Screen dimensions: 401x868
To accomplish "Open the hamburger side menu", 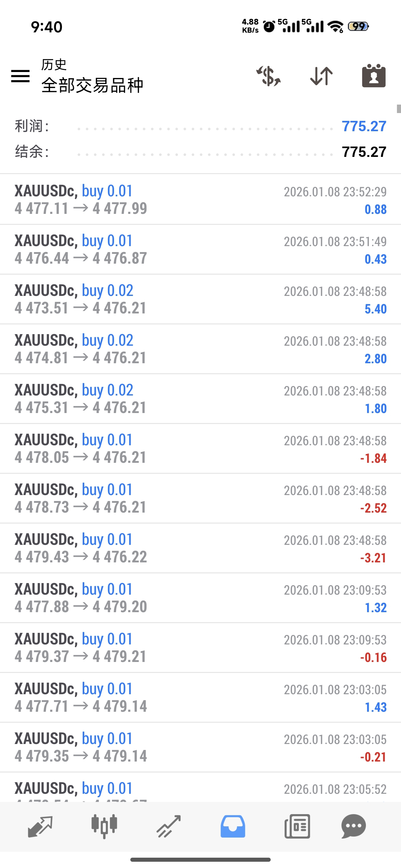I will [x=20, y=76].
